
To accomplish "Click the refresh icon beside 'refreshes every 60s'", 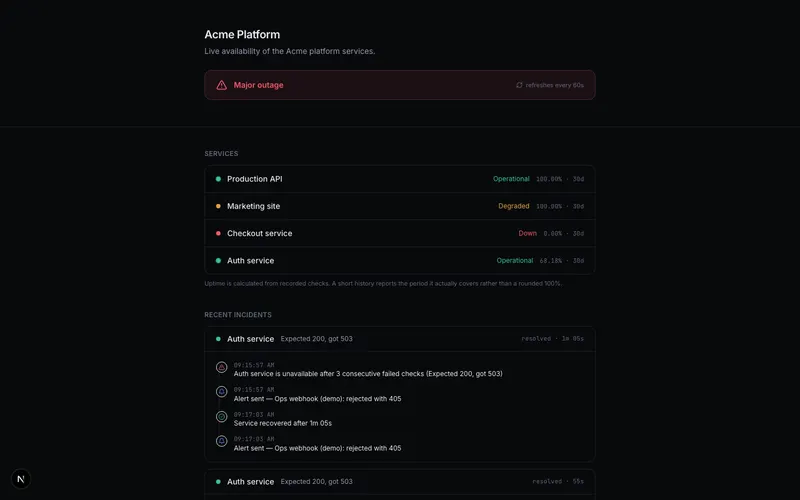I will 519,85.
